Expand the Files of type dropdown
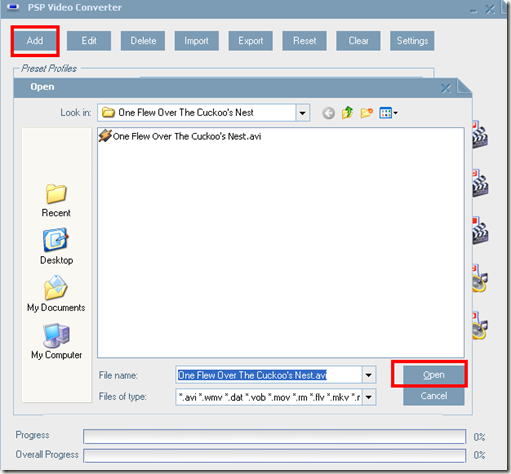 (x=369, y=397)
